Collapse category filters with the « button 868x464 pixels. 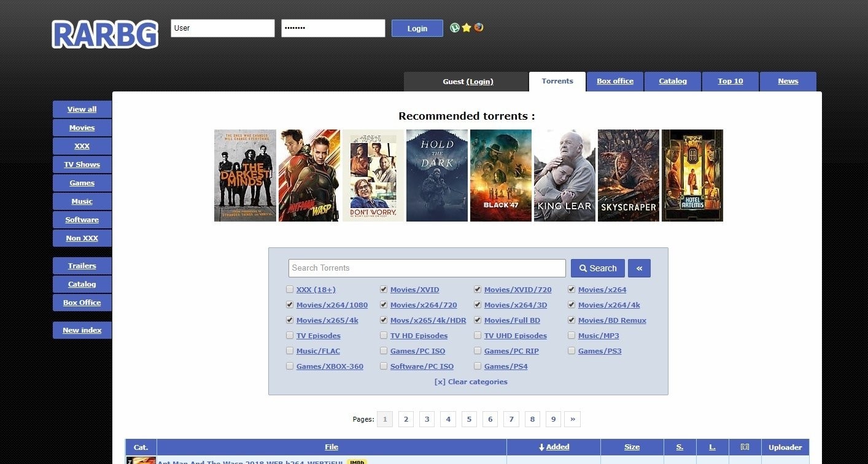(x=639, y=268)
